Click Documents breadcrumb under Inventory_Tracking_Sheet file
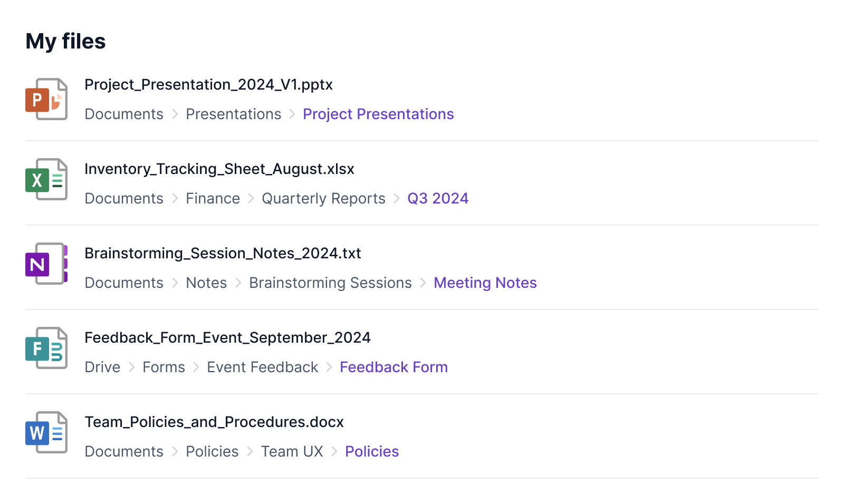This screenshot has width=844, height=504. coord(124,199)
